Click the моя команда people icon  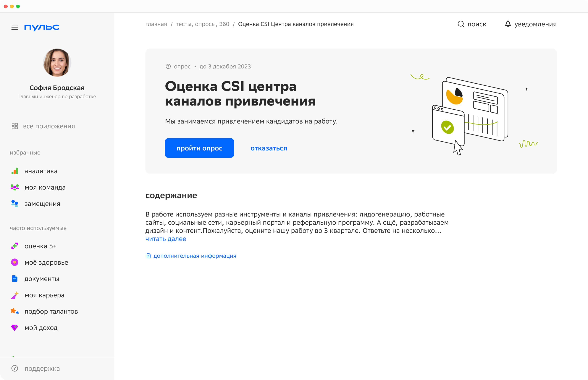(15, 187)
